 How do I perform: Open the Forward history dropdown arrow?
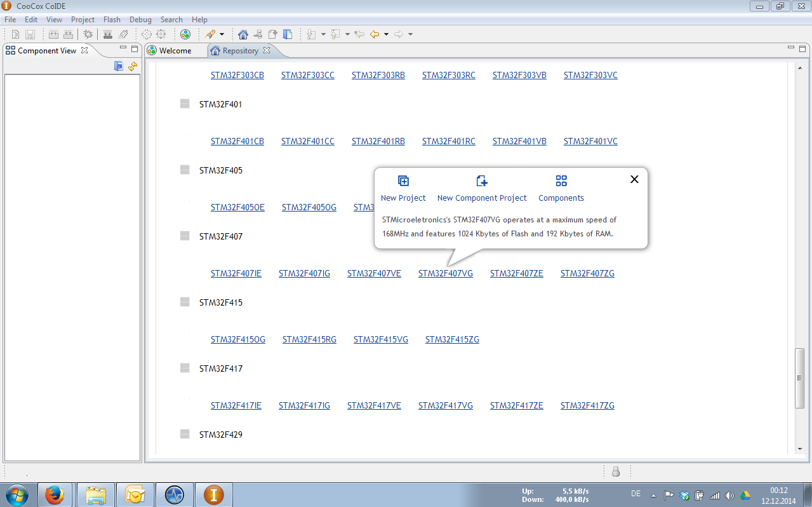coord(410,34)
